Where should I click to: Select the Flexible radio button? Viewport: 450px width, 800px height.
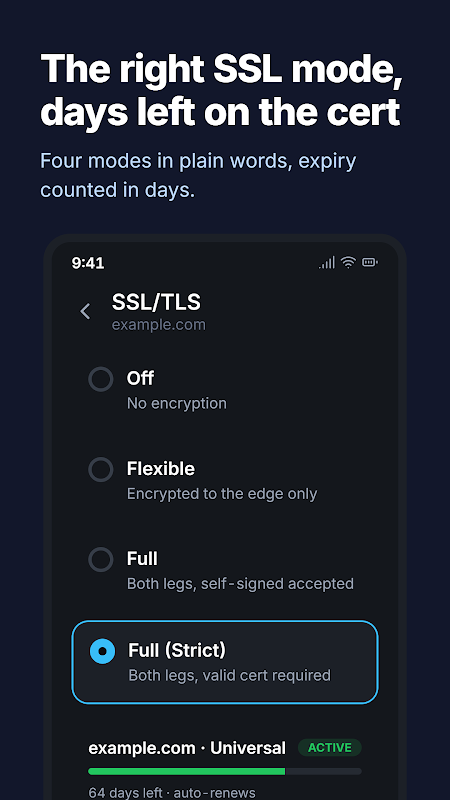click(x=101, y=469)
